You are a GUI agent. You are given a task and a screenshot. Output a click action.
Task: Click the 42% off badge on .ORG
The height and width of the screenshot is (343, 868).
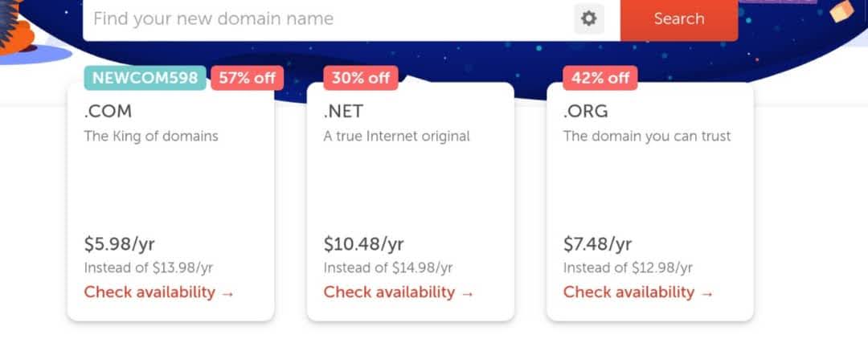click(600, 78)
